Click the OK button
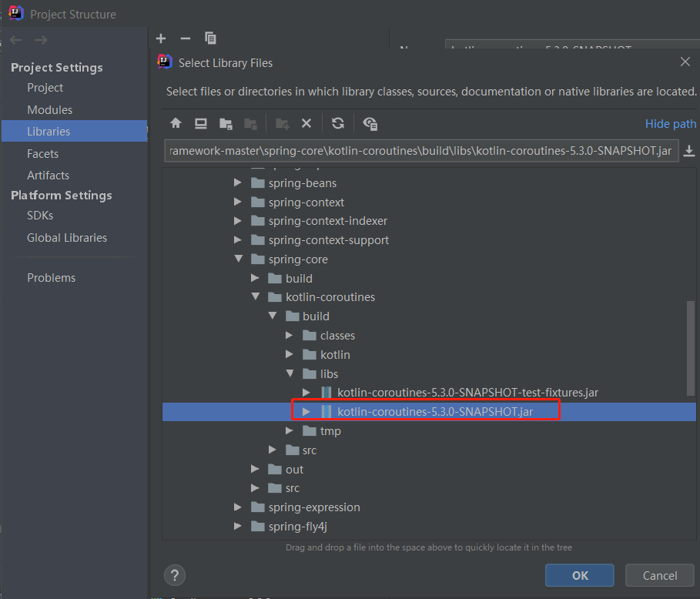This screenshot has width=700, height=599. (579, 574)
